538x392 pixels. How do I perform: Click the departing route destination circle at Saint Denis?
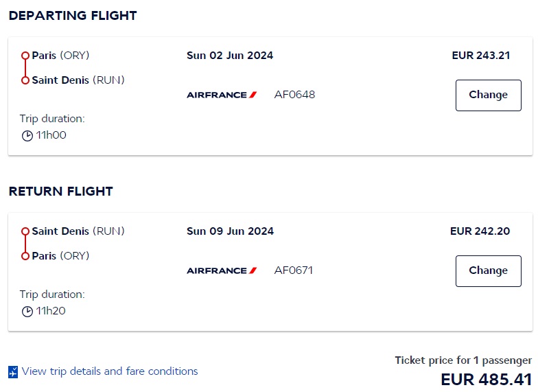[25, 80]
